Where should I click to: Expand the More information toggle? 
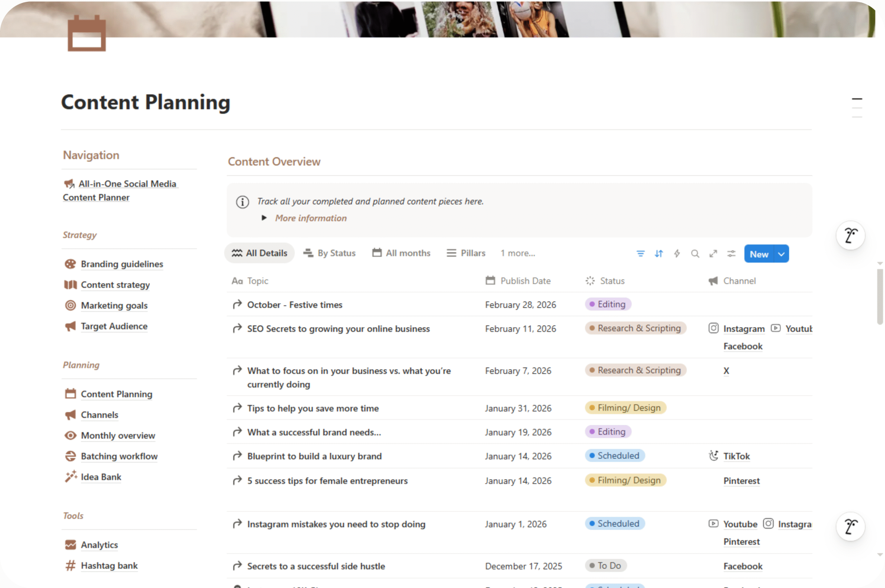click(264, 218)
